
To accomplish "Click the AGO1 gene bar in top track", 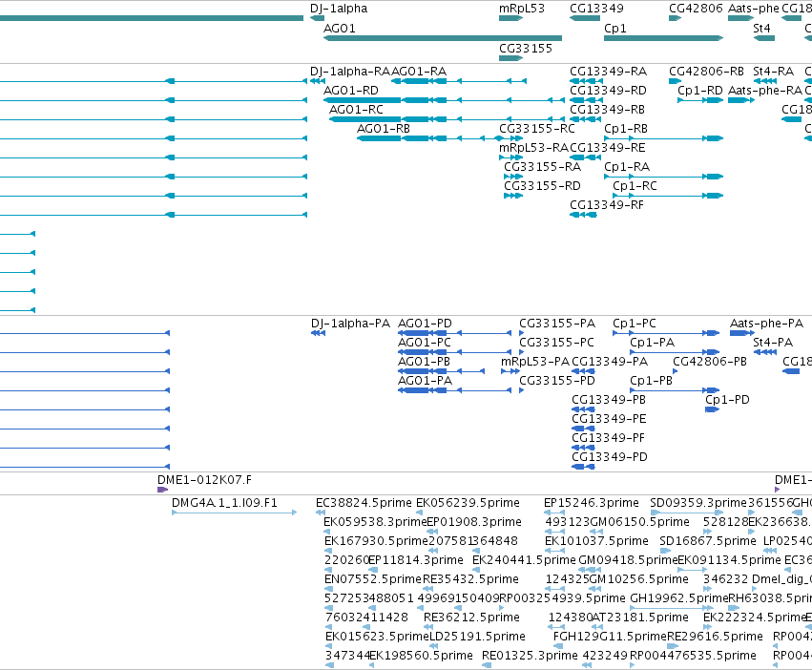I will click(443, 38).
